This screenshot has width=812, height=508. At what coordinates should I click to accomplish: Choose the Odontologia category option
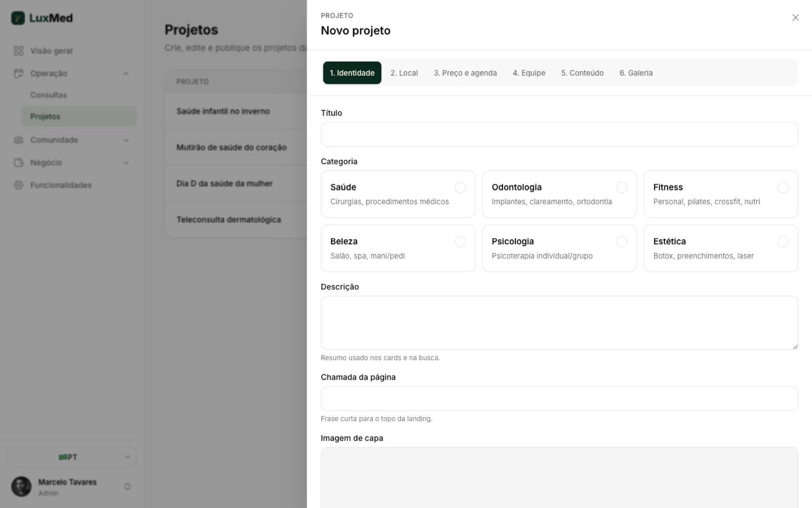(559, 194)
